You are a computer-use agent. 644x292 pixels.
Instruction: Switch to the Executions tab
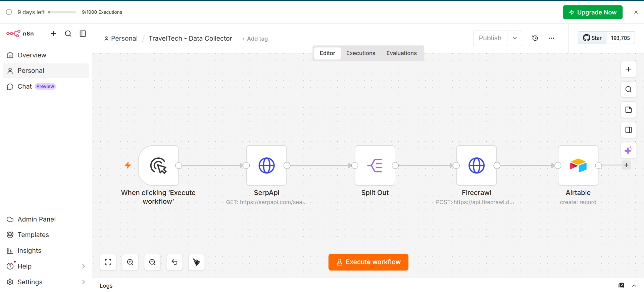click(361, 53)
